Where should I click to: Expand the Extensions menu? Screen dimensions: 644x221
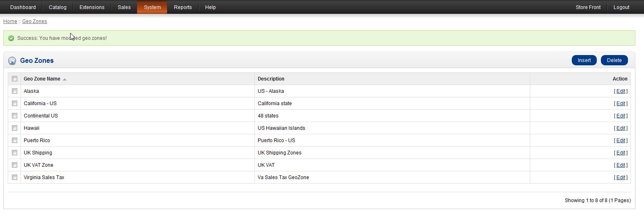click(x=92, y=7)
